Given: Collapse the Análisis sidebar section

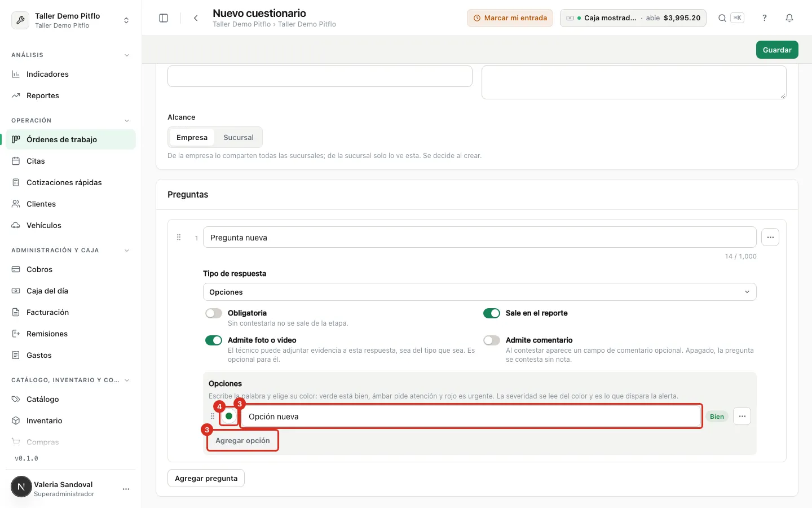Looking at the screenshot, I should pos(127,55).
